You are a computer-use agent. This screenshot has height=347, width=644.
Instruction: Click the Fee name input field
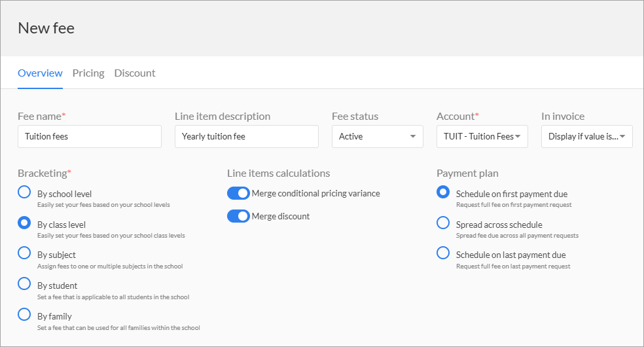pos(90,136)
